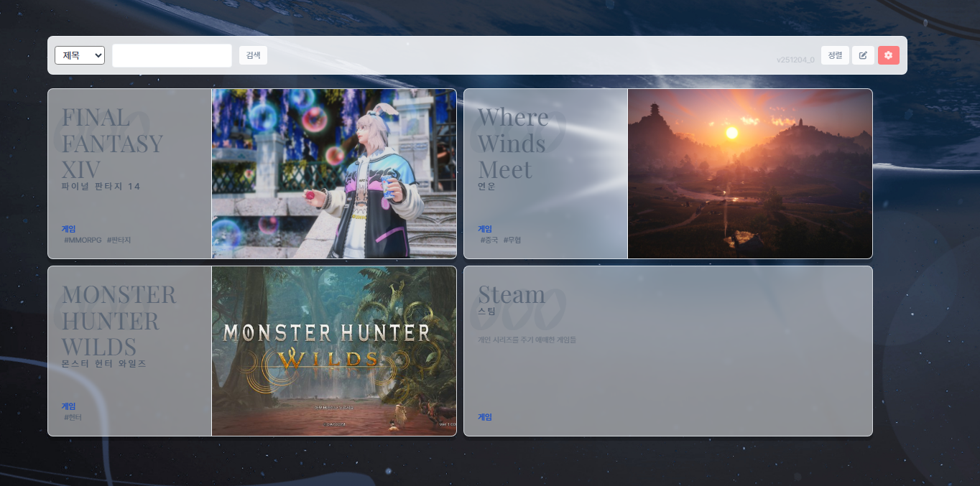Click 게임 category on Steam card
Screen dimensions: 980x486
485,417
